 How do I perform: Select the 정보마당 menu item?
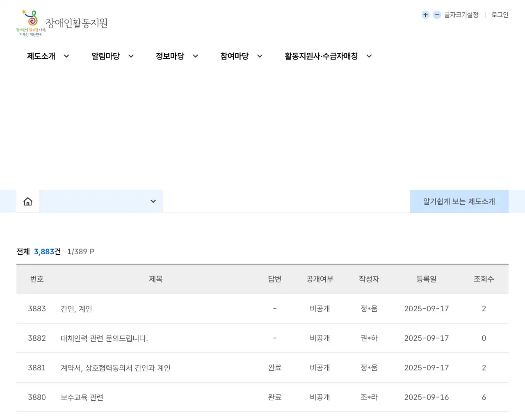point(170,56)
